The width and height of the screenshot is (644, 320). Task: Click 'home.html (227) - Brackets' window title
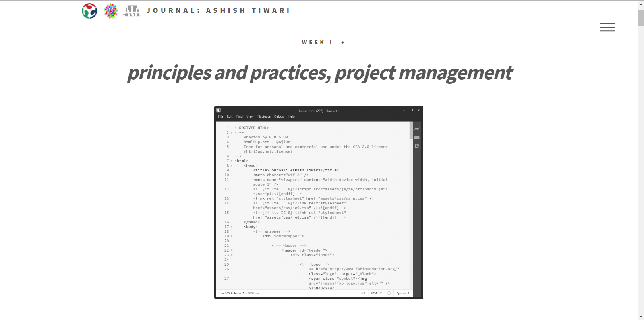tap(319, 111)
